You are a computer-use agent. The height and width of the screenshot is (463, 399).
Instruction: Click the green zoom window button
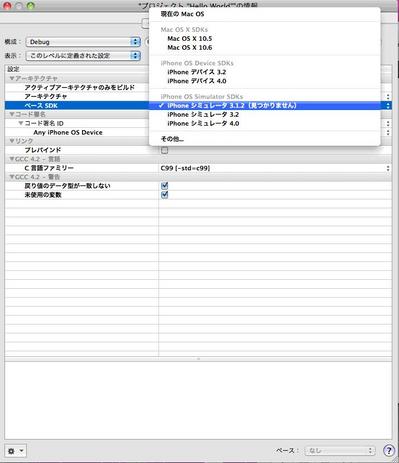(31, 6)
